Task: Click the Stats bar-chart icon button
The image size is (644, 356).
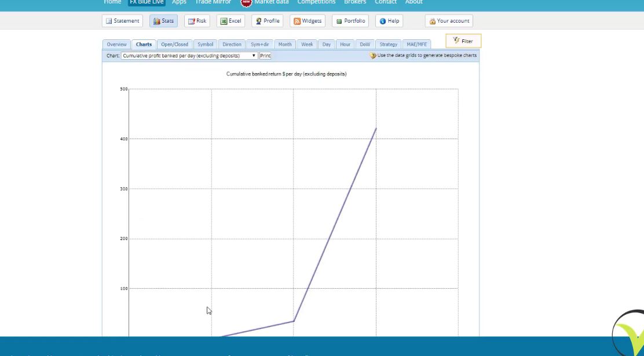Action: [163, 21]
